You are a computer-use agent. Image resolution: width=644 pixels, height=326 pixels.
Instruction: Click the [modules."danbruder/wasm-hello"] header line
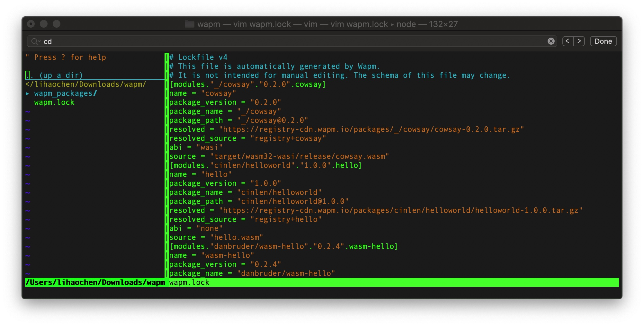point(284,246)
